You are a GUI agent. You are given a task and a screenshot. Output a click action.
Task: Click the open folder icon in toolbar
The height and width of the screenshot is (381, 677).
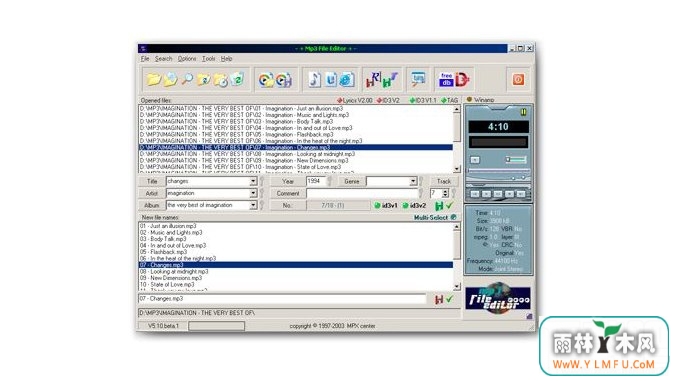coord(153,79)
